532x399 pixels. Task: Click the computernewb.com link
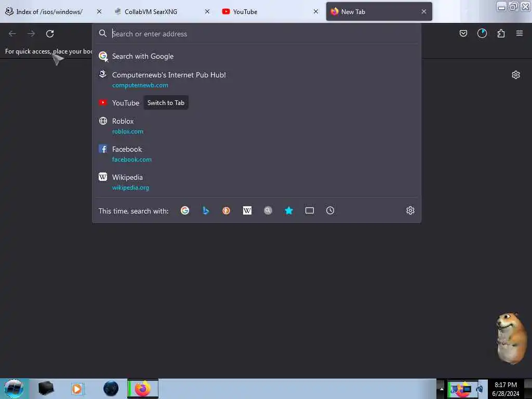[x=140, y=85]
